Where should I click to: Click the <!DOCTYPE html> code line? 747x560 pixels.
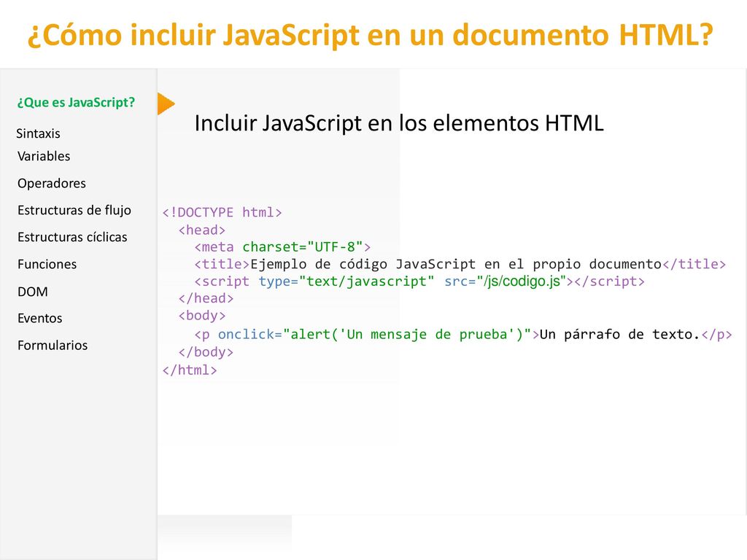[x=222, y=212]
